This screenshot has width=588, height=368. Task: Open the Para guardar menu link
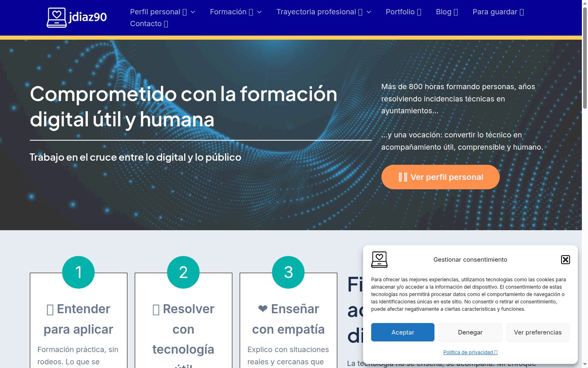tap(498, 12)
